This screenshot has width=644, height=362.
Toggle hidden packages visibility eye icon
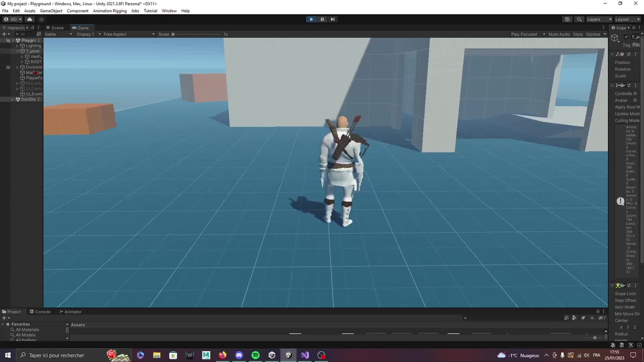(602, 318)
